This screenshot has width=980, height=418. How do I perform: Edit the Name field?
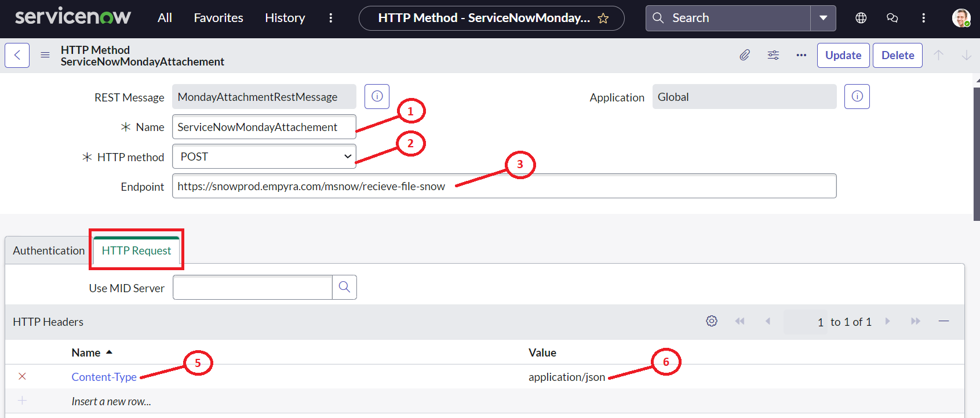[264, 127]
